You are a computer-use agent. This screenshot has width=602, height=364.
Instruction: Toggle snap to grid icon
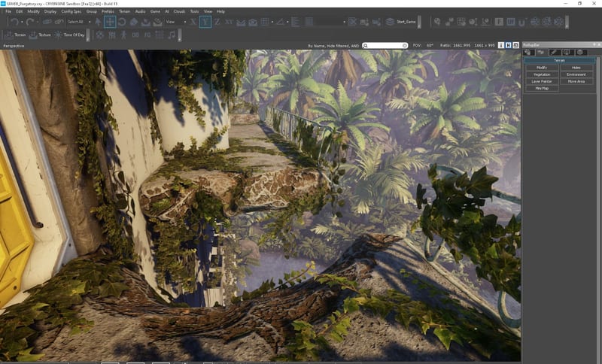coord(265,22)
